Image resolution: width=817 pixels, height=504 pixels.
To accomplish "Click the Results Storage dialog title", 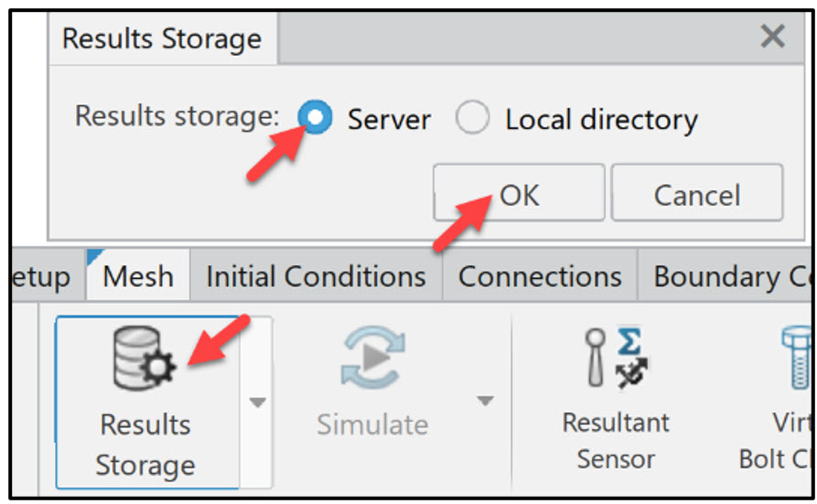I will [162, 39].
